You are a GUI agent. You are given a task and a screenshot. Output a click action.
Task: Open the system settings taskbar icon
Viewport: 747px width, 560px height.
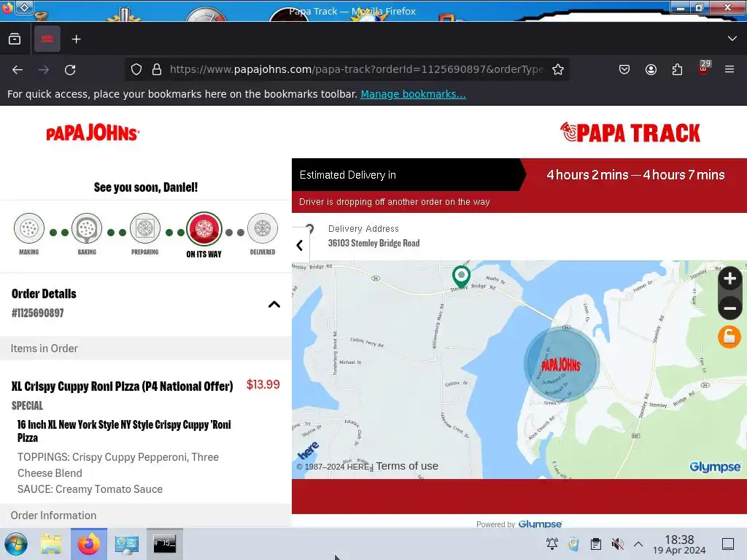click(x=126, y=544)
